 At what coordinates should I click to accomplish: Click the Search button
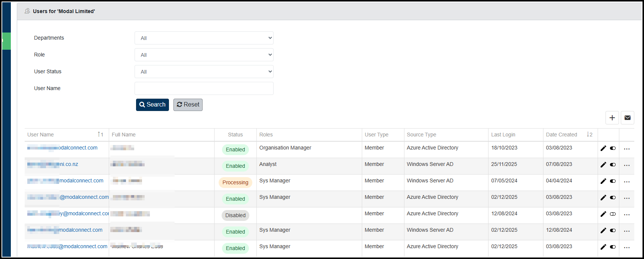152,105
